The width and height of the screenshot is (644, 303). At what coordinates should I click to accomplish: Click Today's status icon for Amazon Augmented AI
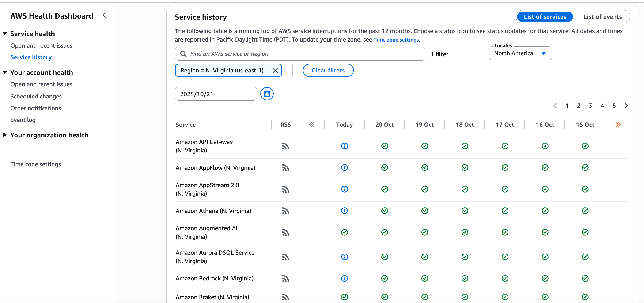(x=344, y=232)
